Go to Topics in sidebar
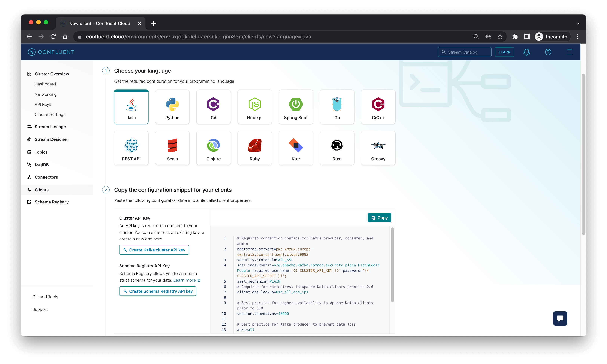Viewport: 607px width, 364px height. 41,152
